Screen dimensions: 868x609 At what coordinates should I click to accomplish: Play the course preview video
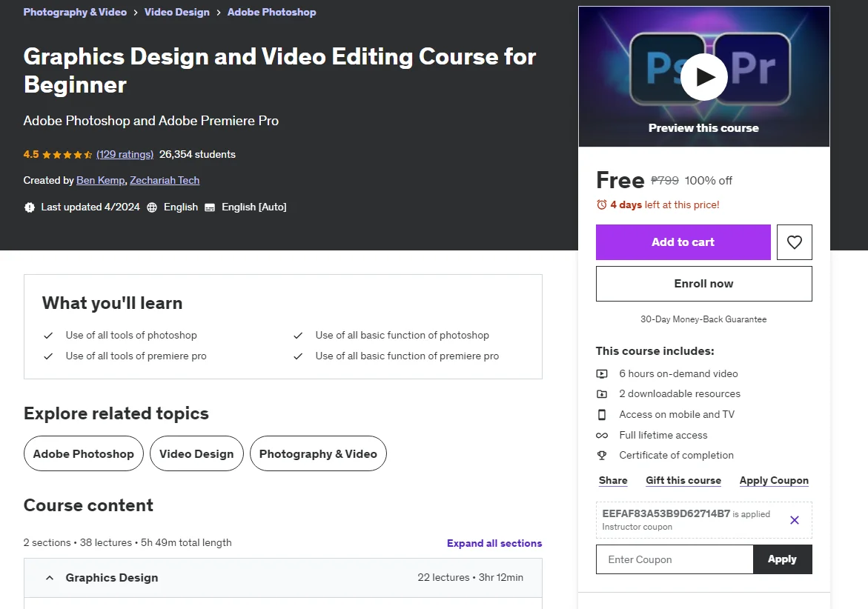click(x=703, y=77)
